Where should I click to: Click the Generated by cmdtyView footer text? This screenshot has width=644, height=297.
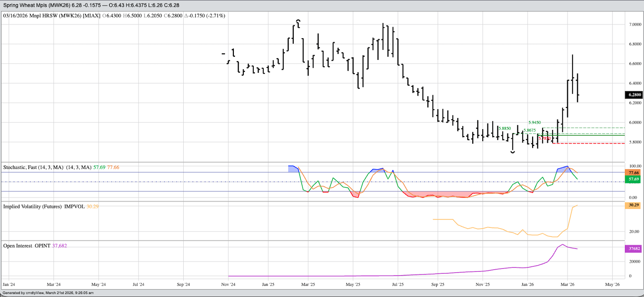(48, 293)
